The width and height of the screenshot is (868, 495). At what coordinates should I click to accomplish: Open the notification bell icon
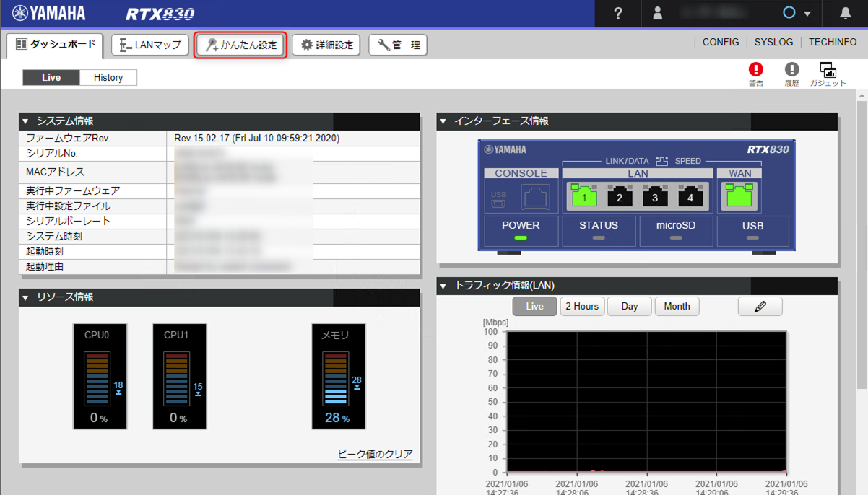click(x=846, y=14)
